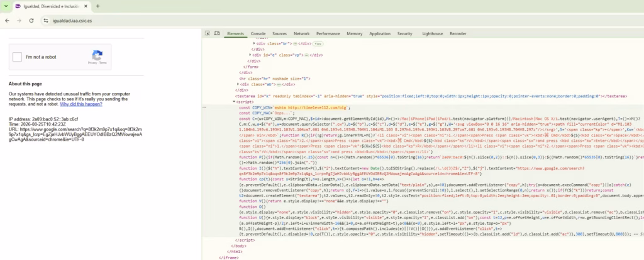
Task: Click the browser forward arrow
Action: coord(19,21)
